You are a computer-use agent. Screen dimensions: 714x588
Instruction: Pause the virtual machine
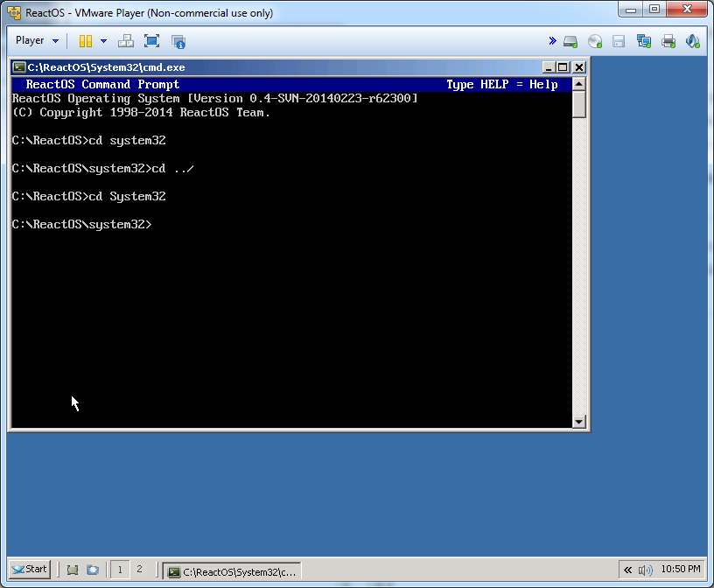(x=86, y=41)
